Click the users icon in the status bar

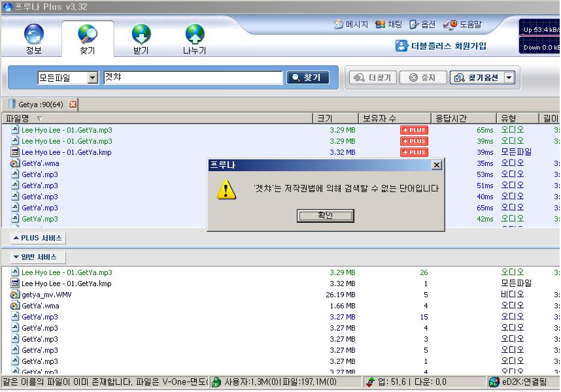[216, 382]
